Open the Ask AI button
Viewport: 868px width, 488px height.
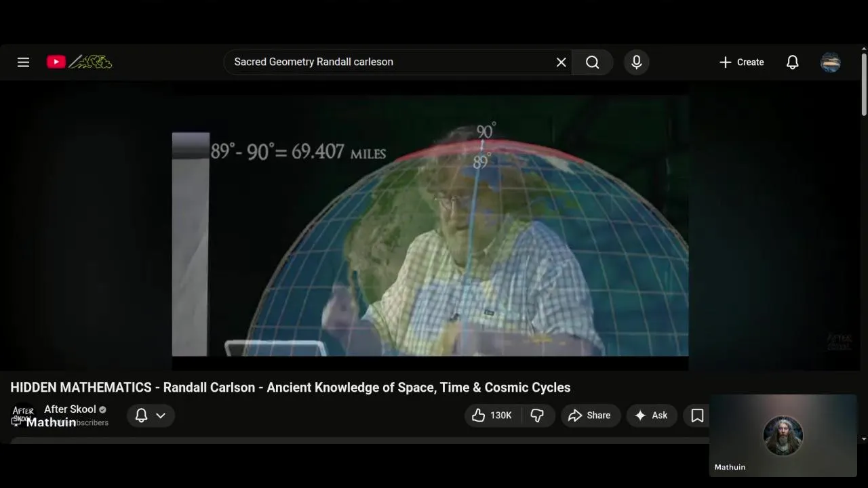click(652, 415)
